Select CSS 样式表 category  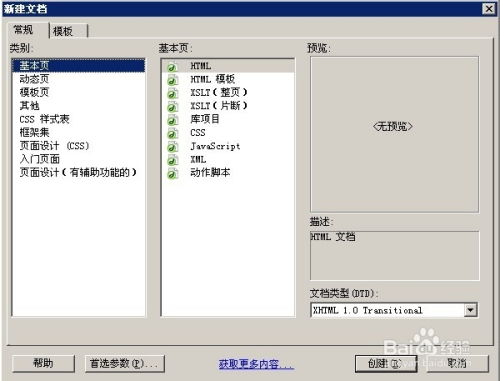(44, 119)
